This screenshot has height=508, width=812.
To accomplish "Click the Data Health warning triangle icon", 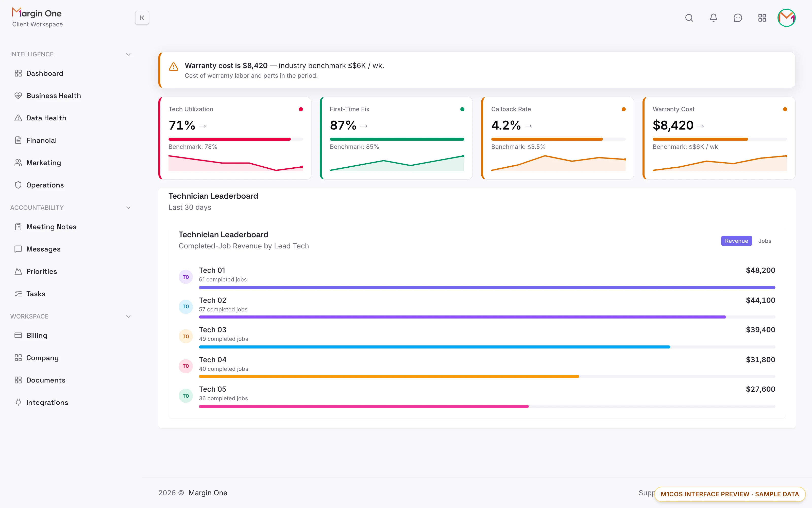I will point(18,118).
